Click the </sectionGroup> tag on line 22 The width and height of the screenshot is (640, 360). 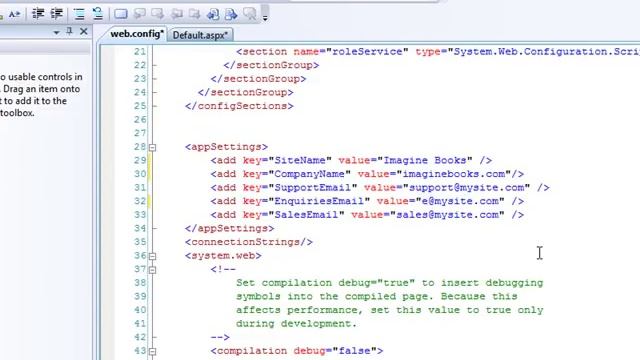(271, 65)
